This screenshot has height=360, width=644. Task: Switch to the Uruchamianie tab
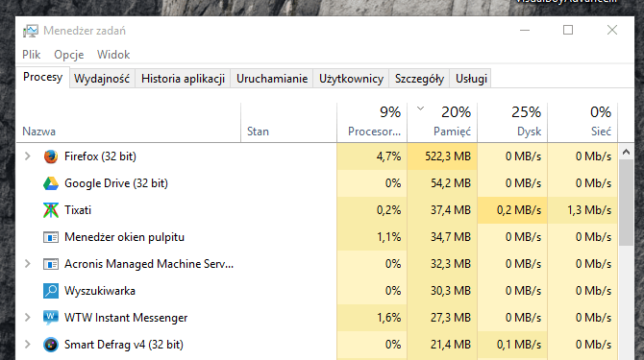[272, 79]
